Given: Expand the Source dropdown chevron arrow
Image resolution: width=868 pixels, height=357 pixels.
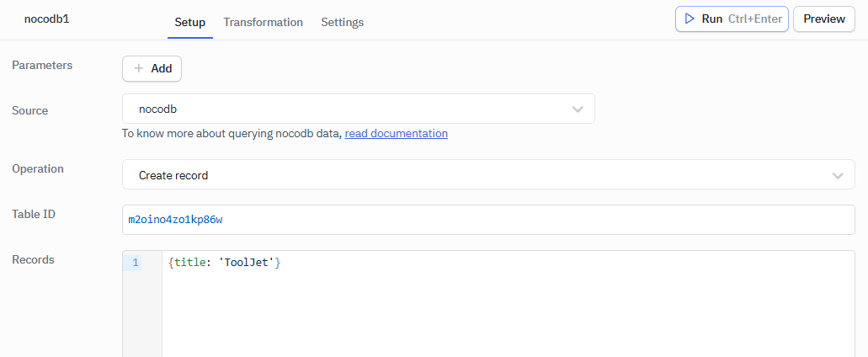Looking at the screenshot, I should [x=578, y=109].
